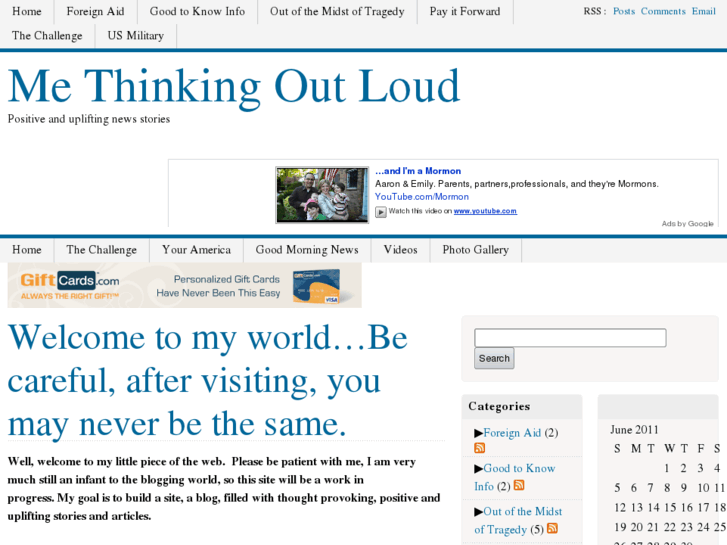
Task: Play the Mormon ad video icon
Action: 381,212
